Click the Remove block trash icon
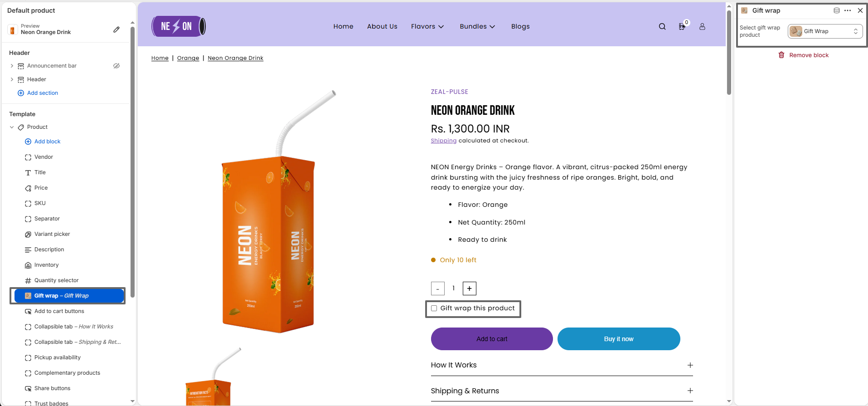Screen dimensions: 868x406 point(781,55)
